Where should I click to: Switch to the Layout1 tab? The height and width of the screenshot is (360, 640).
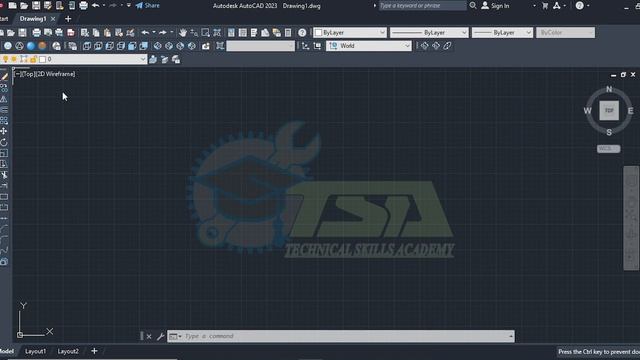(x=36, y=351)
